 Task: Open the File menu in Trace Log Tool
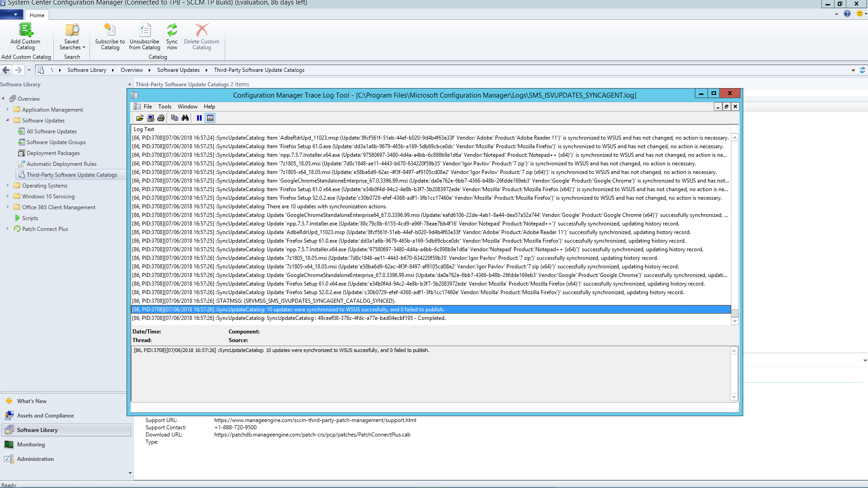coord(148,107)
